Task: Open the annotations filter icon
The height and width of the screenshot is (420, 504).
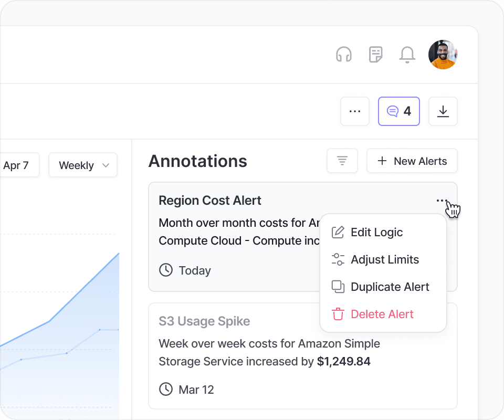Action: [342, 161]
